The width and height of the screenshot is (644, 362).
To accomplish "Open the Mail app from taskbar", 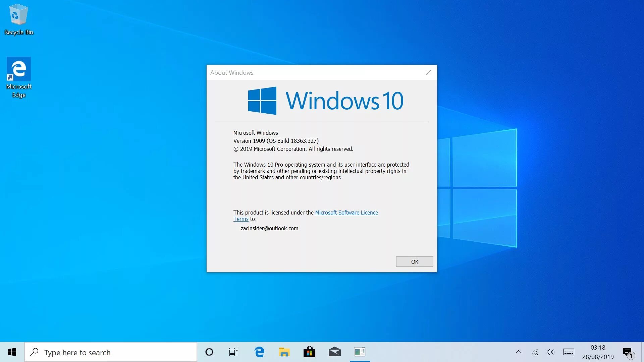I will 334,352.
